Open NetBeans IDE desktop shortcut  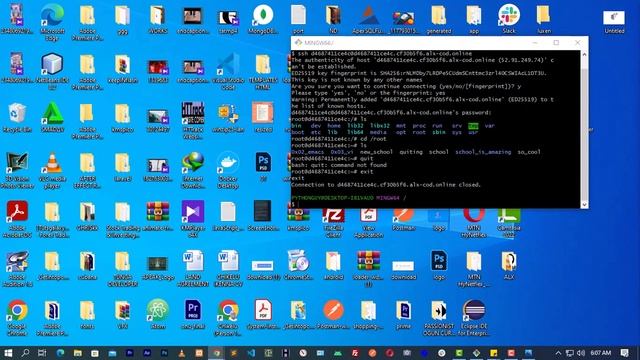click(52, 70)
